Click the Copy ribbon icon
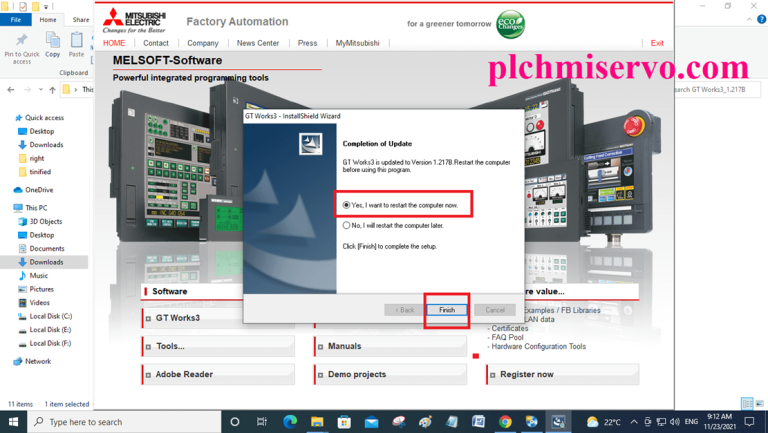768x433 pixels. (52, 45)
